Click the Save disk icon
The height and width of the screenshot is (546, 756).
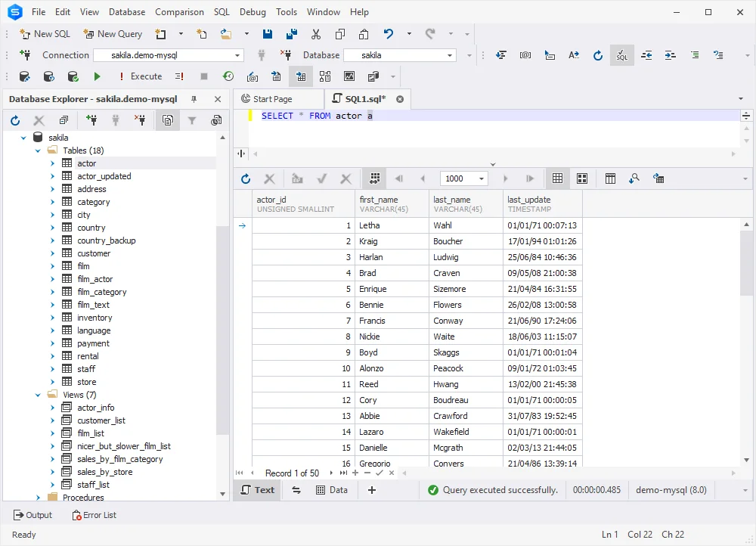268,34
